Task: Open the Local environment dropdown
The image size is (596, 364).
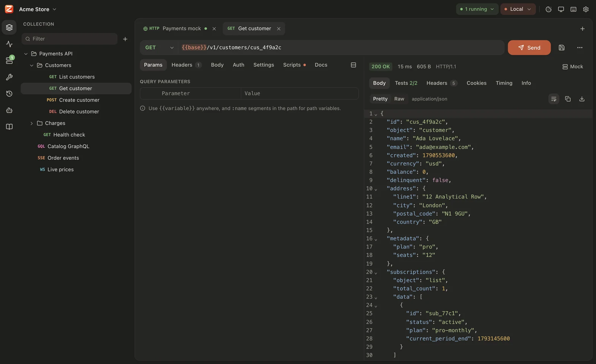Action: pyautogui.click(x=518, y=9)
